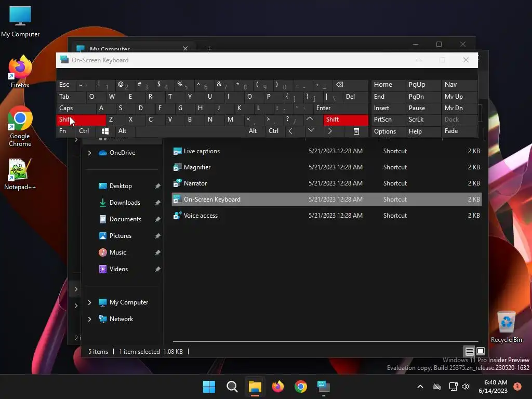Open clock and date in taskbar
Image resolution: width=532 pixels, height=399 pixels.
click(x=493, y=387)
